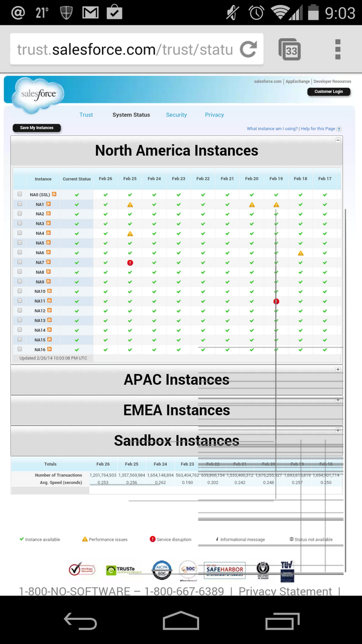This screenshot has height=644, width=362.
Task: Click NA11 service disruption icon for Feb 19
Action: [276, 301]
